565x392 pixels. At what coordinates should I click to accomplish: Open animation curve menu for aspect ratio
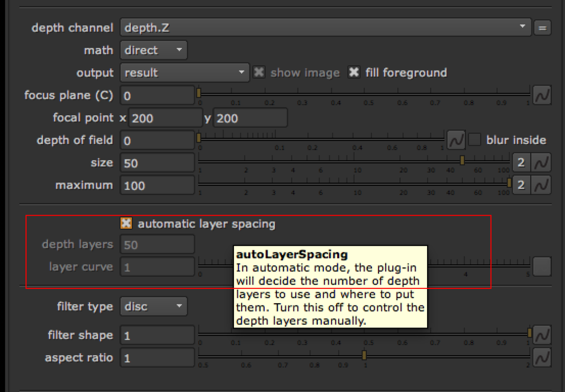pos(542,357)
